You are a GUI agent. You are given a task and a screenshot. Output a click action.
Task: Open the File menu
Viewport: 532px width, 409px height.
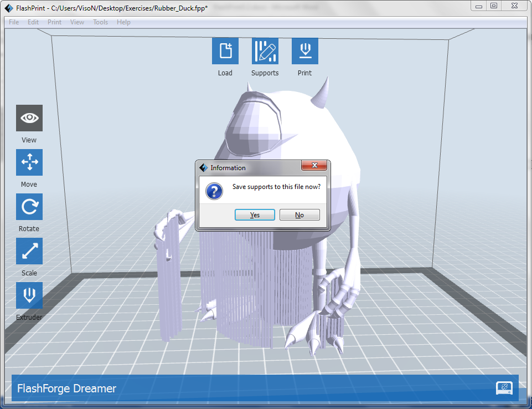(x=14, y=22)
